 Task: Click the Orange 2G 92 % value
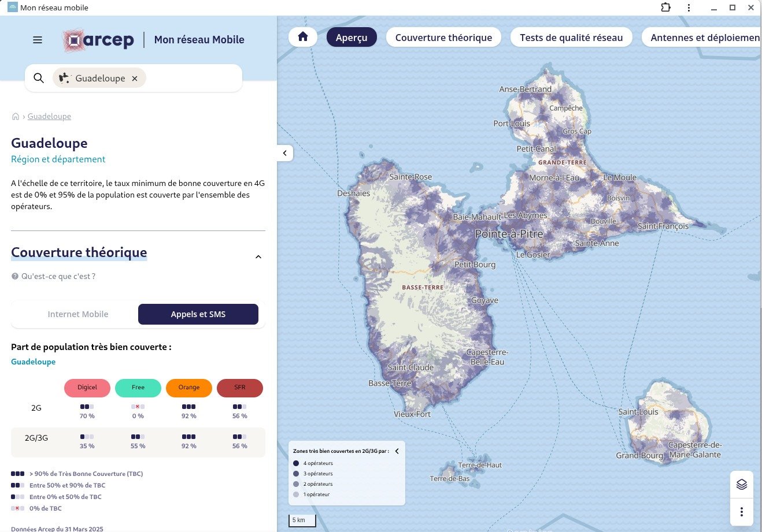(x=189, y=416)
